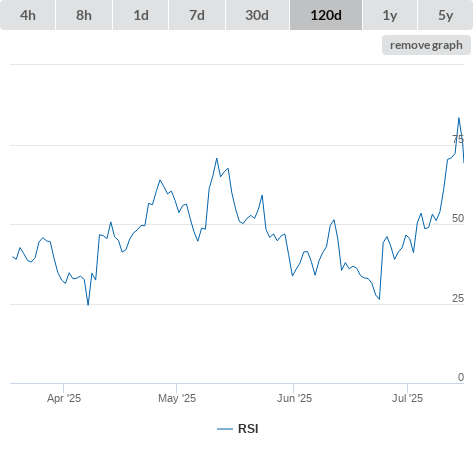Viewport: 474px width, 455px height.
Task: Select the active 120d tab
Action: click(x=326, y=15)
